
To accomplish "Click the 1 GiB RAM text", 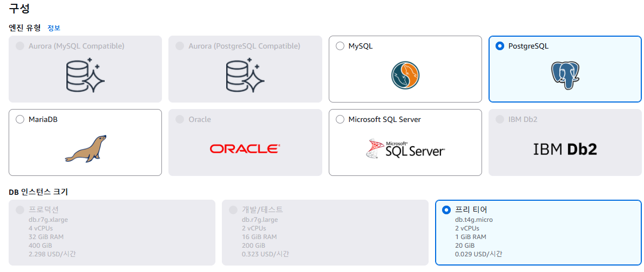I will click(471, 237).
